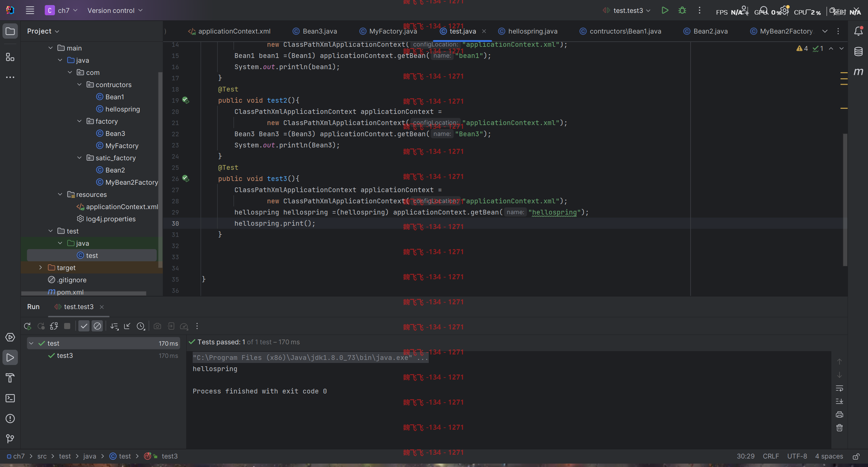The image size is (868, 467).
Task: Open the Services tool window icon
Action: (10, 337)
